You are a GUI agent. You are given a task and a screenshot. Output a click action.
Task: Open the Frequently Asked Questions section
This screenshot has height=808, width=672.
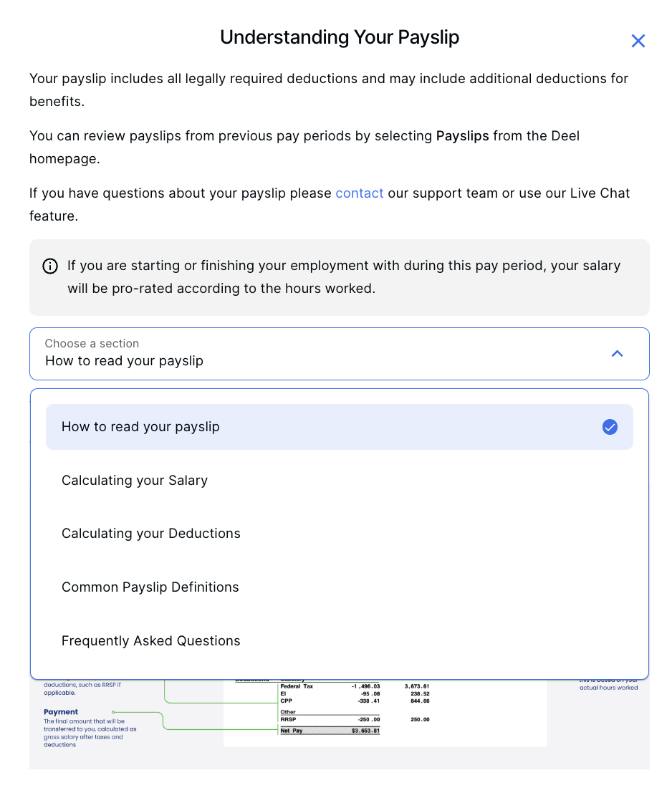coord(150,641)
